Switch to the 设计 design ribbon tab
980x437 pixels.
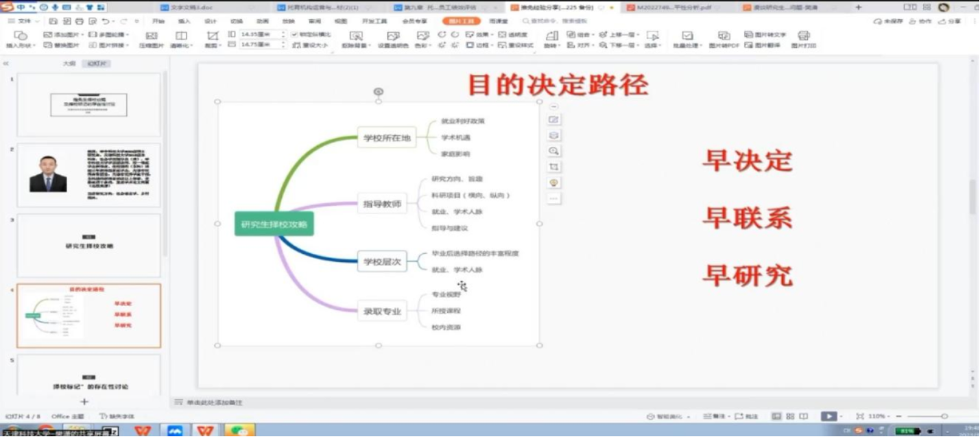tap(211, 21)
